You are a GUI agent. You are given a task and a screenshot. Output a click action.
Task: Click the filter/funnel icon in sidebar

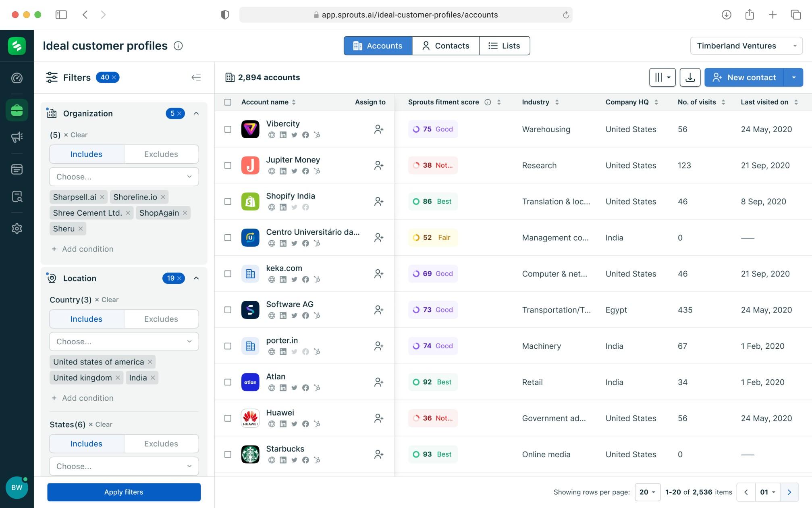51,77
